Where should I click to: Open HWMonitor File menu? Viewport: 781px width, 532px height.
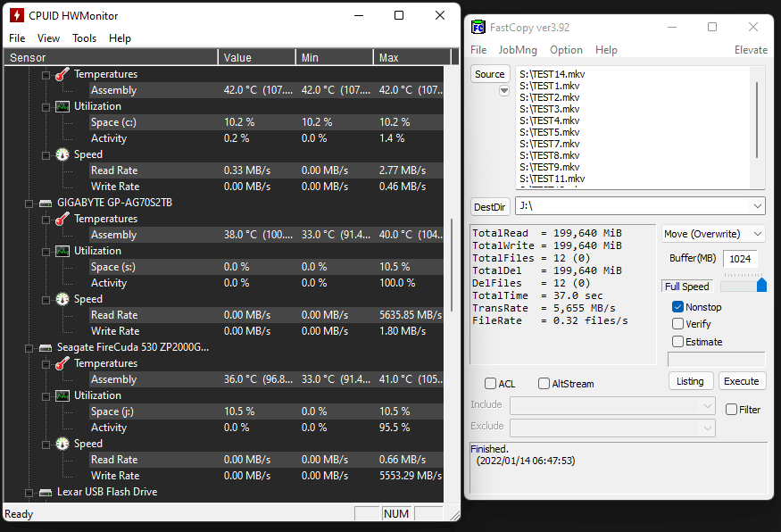(x=17, y=38)
